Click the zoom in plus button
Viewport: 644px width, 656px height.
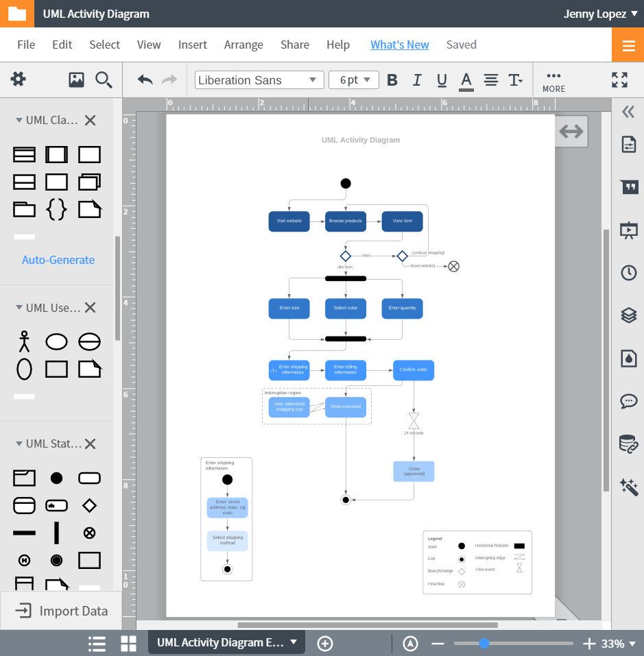tap(589, 644)
